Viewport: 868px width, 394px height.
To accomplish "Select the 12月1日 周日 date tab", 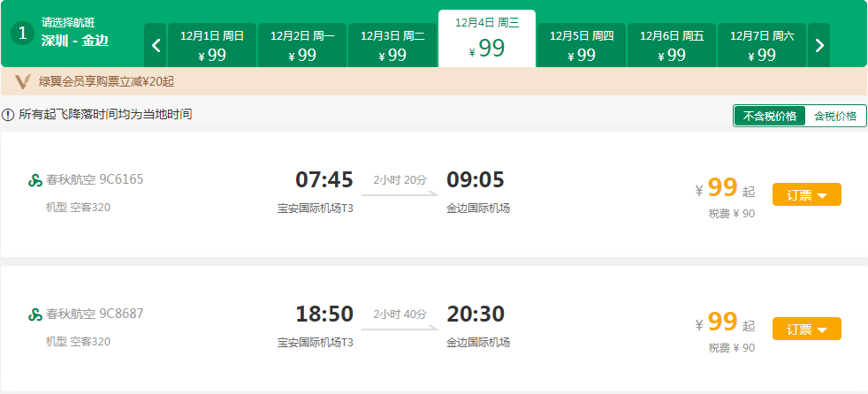I will pos(212,45).
